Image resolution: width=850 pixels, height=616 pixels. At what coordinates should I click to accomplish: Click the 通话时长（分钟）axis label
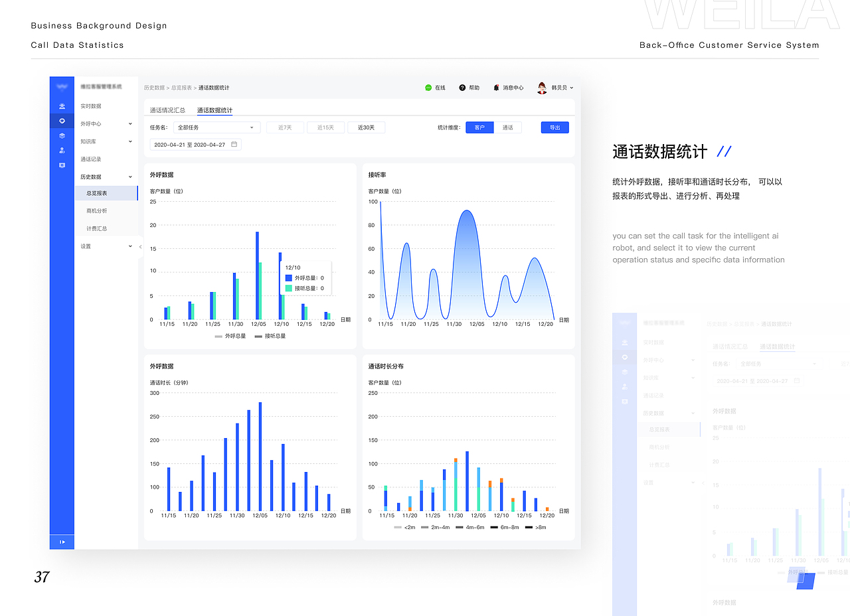[169, 383]
